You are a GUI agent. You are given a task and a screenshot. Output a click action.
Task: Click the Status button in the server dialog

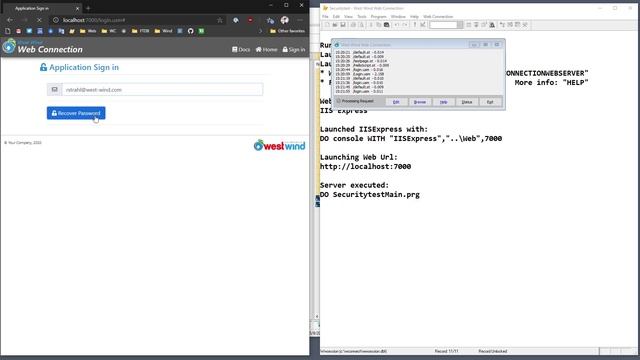point(467,102)
